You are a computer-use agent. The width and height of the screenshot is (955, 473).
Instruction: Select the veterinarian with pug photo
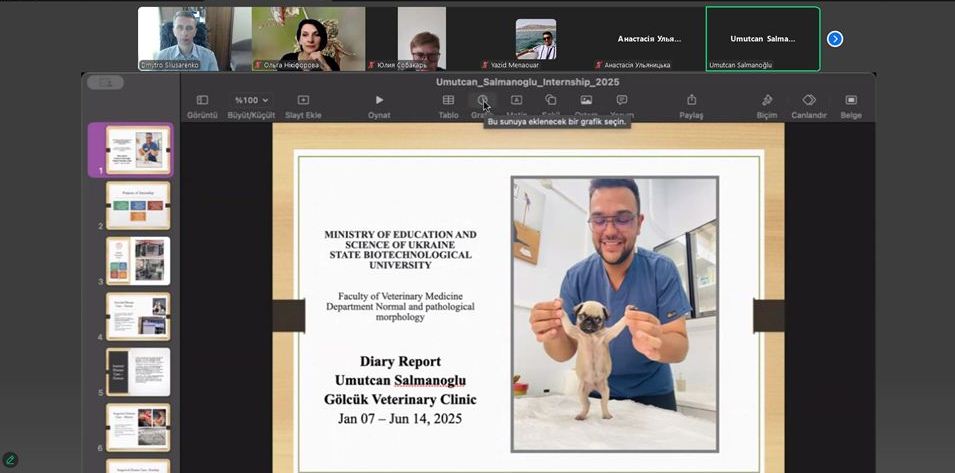coord(615,314)
